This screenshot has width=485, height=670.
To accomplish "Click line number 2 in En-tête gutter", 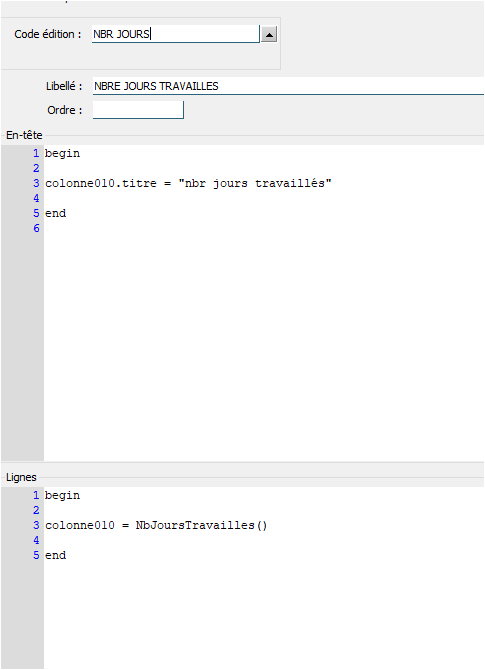I will 36,168.
